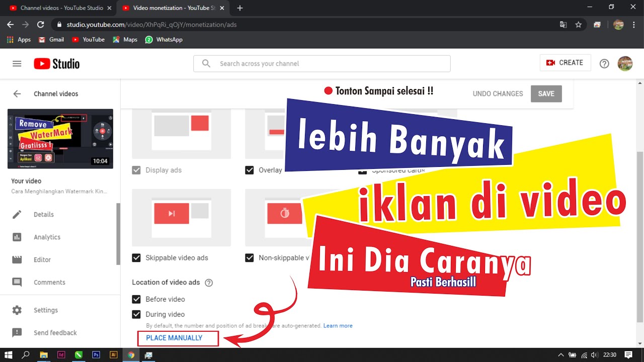Click the Remove WaterMark video thumbnail
The width and height of the screenshot is (644, 362).
60,139
